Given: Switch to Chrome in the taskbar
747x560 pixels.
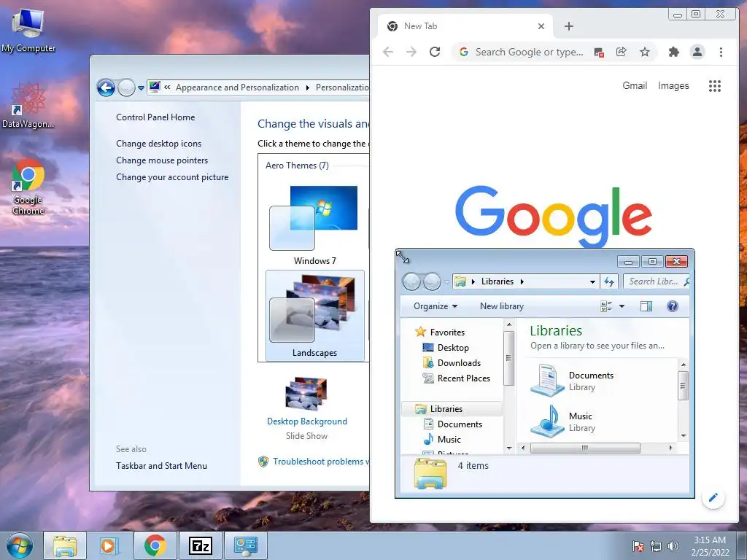Looking at the screenshot, I should 155,545.
